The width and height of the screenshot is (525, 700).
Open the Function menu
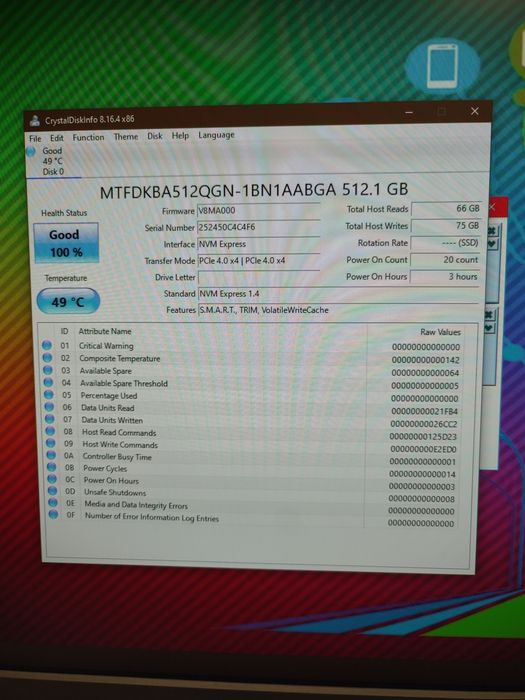click(88, 138)
